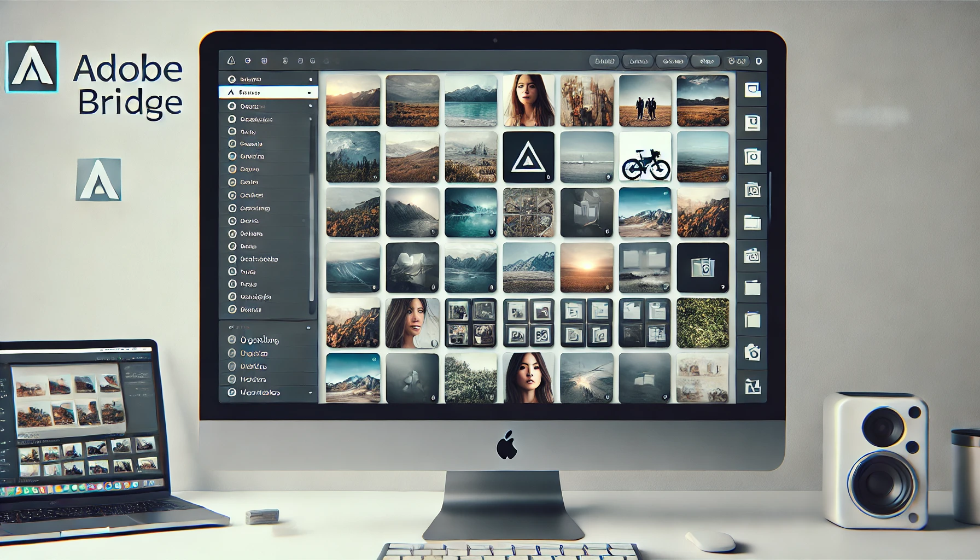
Task: Open the dropdown dot on the highlighted sidebar row
Action: pos(310,93)
